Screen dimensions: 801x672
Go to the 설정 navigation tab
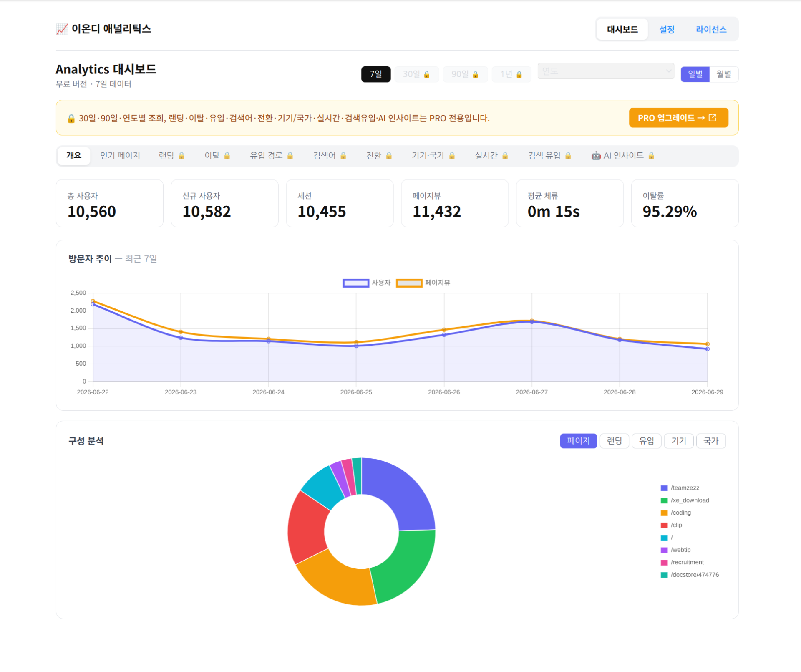(x=667, y=30)
